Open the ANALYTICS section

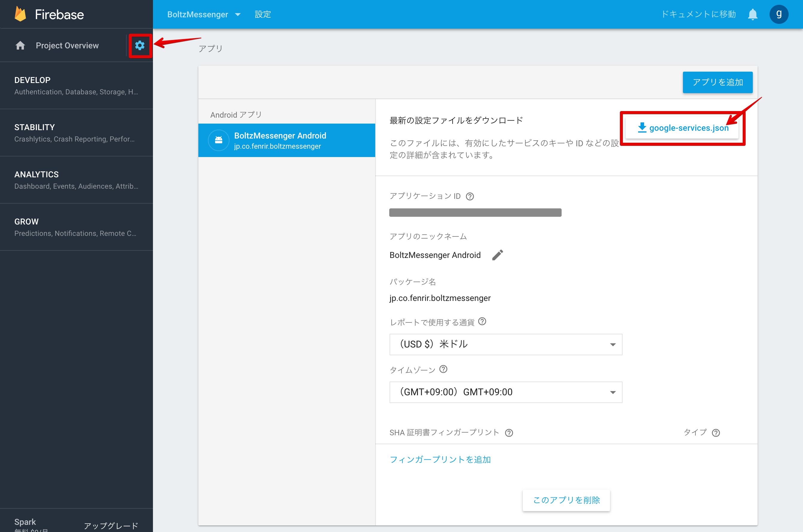(76, 180)
